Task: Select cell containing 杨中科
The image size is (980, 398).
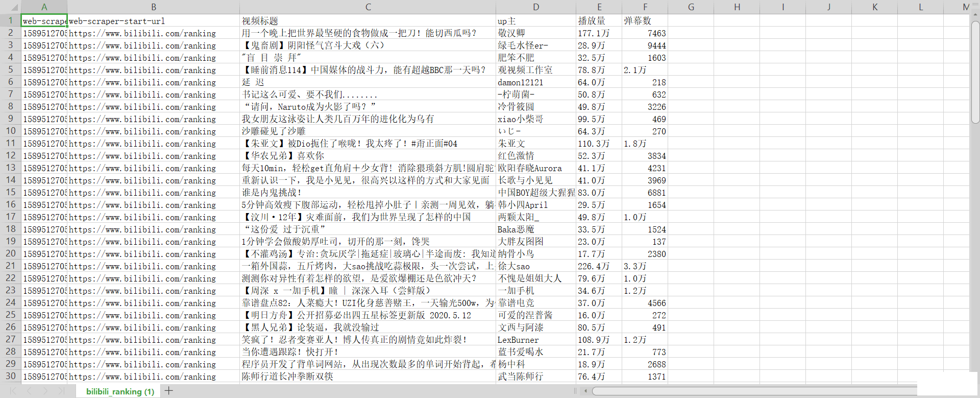Action: pyautogui.click(x=536, y=364)
